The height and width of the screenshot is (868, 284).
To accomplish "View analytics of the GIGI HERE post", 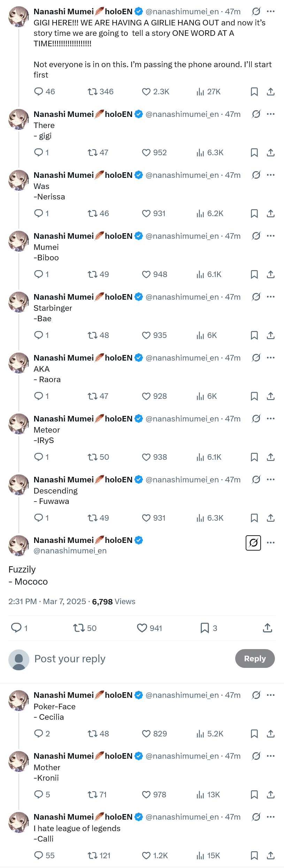I will [x=200, y=92].
